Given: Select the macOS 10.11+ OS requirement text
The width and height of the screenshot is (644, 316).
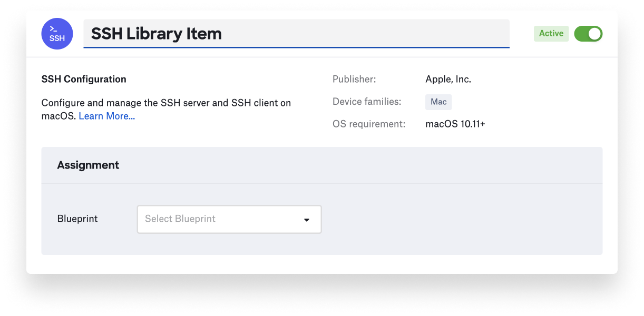Looking at the screenshot, I should point(455,124).
